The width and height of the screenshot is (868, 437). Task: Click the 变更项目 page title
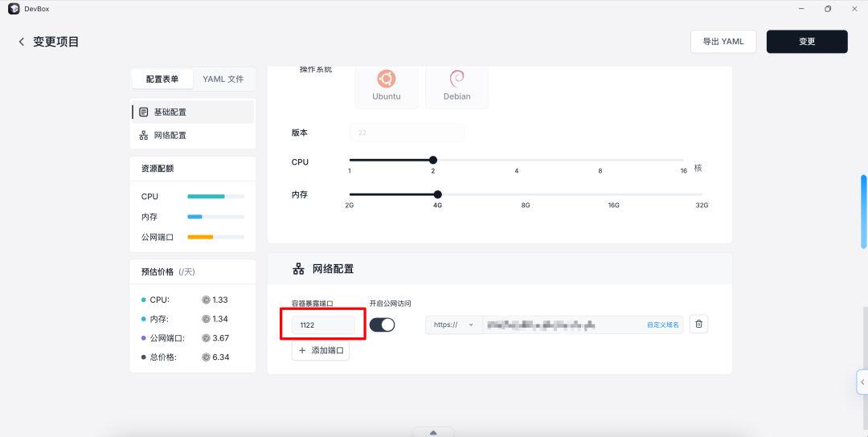pyautogui.click(x=56, y=42)
